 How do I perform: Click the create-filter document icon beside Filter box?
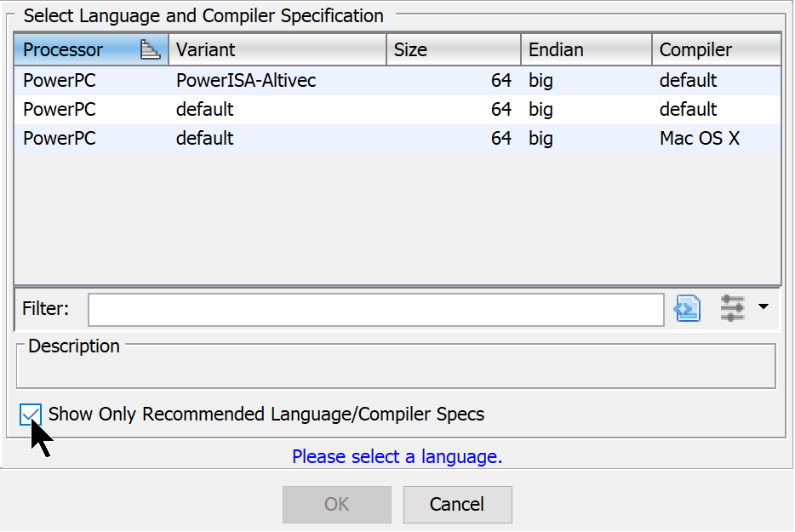point(686,308)
